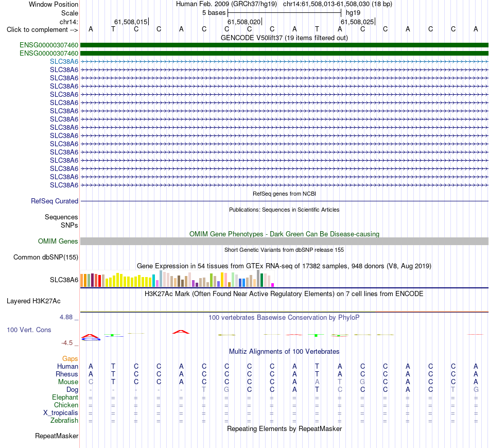Click the magenta bar ending GTEx chart
Image resolution: width=489 pixels, height=448 pixels.
pyautogui.click(x=273, y=285)
